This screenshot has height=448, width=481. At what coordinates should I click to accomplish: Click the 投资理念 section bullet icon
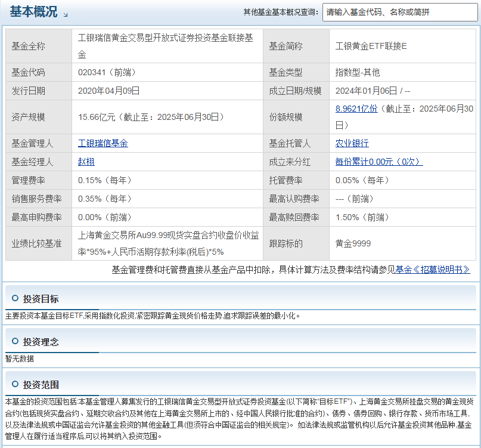pos(15,341)
